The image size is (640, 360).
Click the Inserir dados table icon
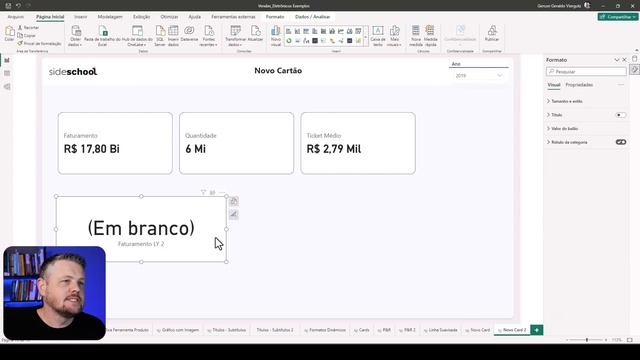pyautogui.click(x=173, y=36)
